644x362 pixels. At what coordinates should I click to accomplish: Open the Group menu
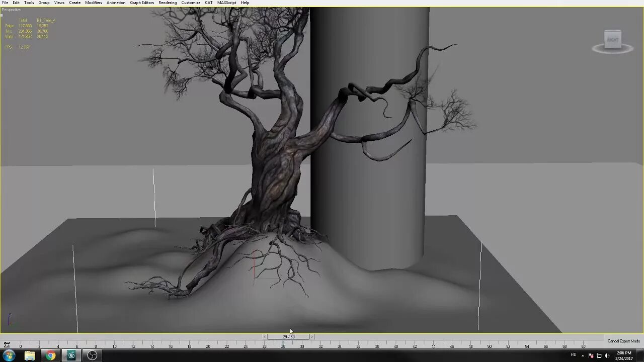coord(44,3)
